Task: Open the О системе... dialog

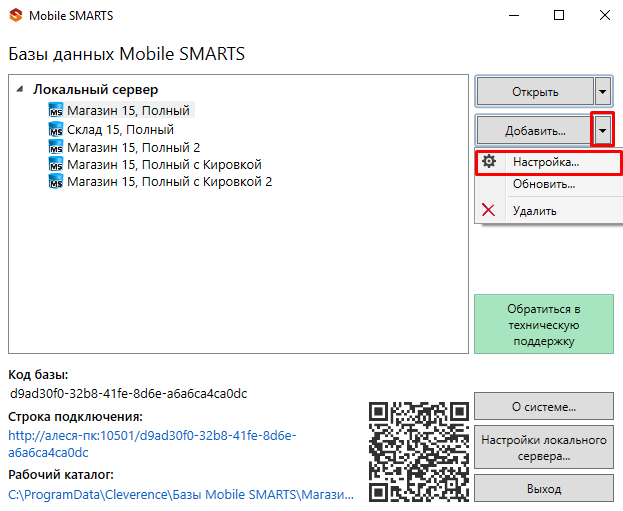Action: click(x=544, y=406)
